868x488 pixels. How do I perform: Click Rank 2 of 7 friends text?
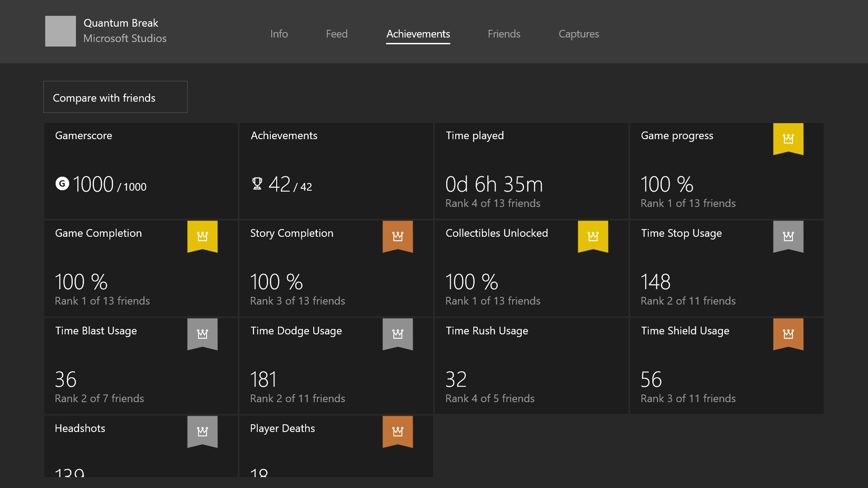(99, 399)
